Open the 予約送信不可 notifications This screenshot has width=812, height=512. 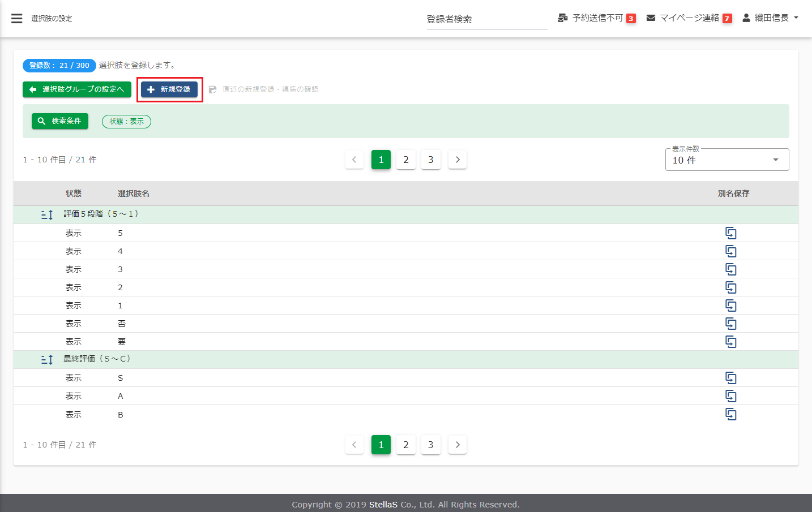tap(596, 18)
